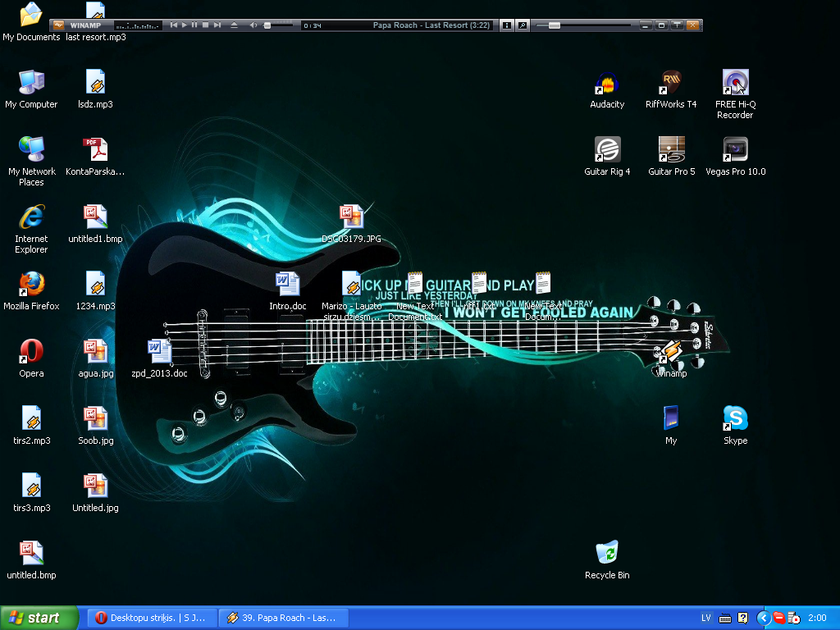Mute Winamp using the speaker icon

tap(253, 25)
